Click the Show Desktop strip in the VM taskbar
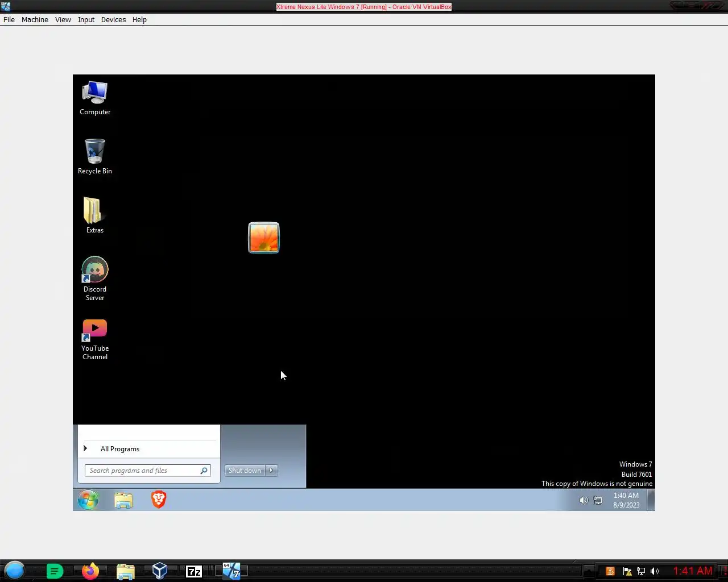Screen dimensions: 728x582 coord(651,500)
